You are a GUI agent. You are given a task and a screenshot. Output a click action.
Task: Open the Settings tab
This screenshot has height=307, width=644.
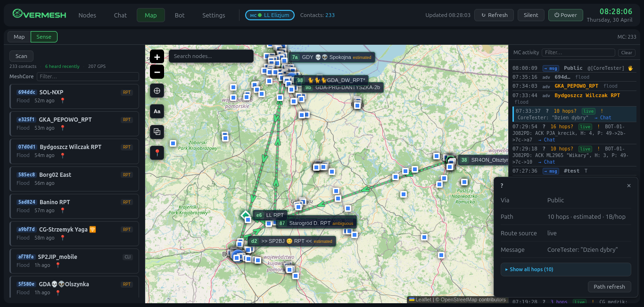coord(214,15)
